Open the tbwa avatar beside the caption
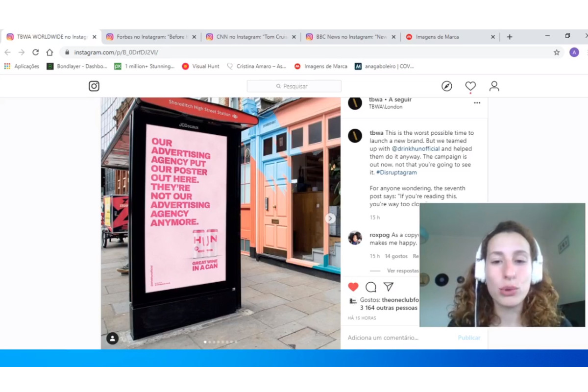Screen dimensions: 588x392 [x=355, y=136]
